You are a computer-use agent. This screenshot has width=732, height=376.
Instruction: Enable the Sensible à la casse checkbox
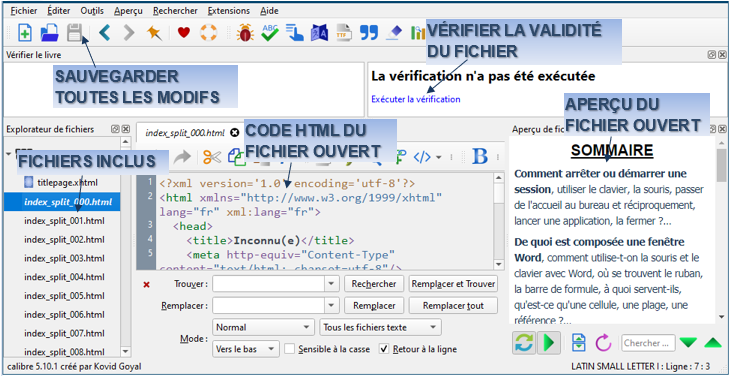pyautogui.click(x=289, y=349)
